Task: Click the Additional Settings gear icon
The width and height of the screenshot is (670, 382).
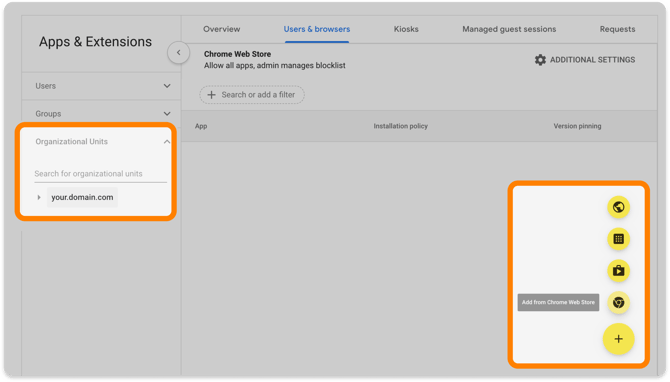Action: 540,60
